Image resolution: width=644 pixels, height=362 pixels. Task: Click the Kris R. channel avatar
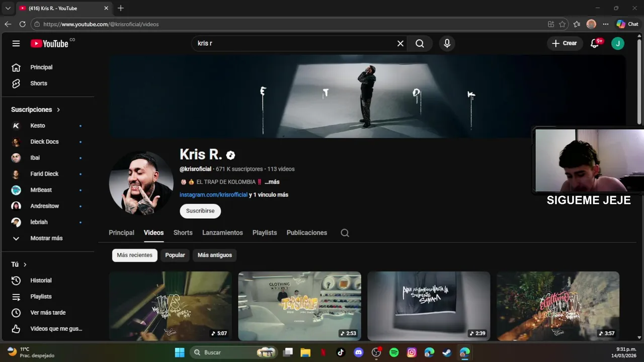click(x=141, y=184)
